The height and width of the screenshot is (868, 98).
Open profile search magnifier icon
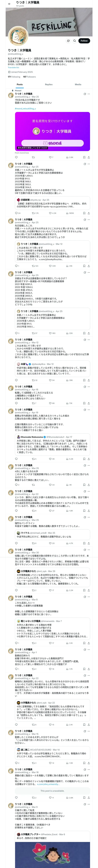74,41
